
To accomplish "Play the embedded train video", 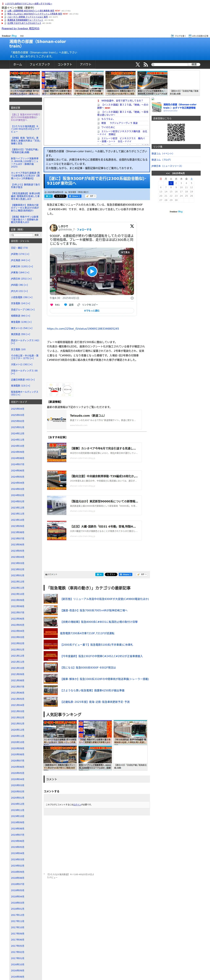I will pyautogui.click(x=92, y=271).
